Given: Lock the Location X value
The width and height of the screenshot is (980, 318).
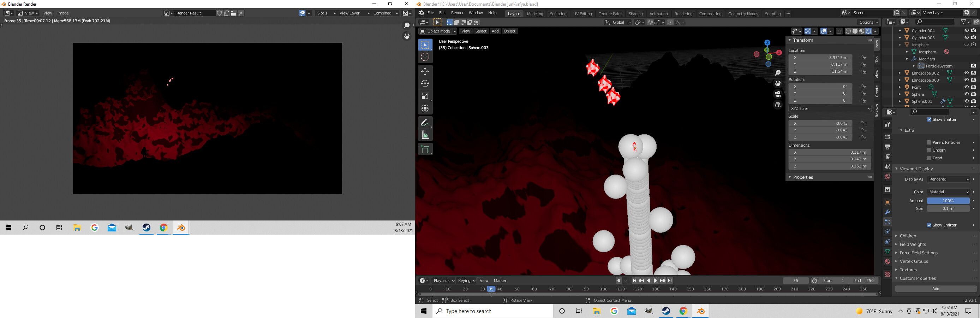Looking at the screenshot, I should click(x=864, y=58).
